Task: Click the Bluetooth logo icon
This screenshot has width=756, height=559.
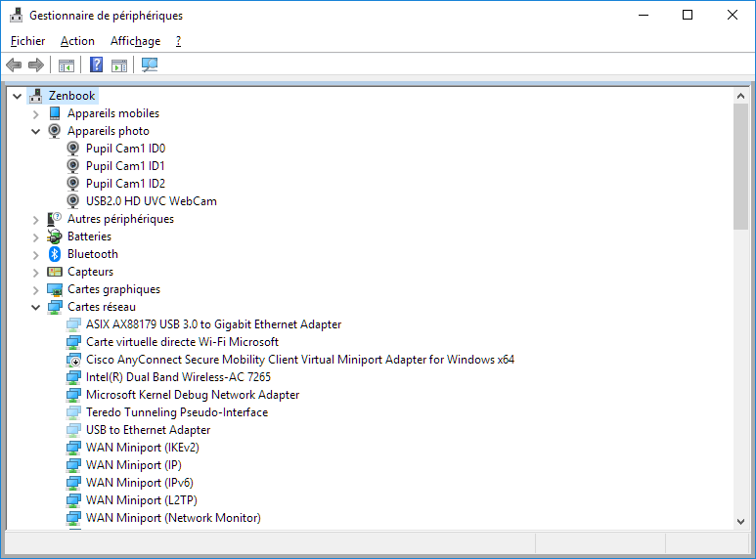Action: pos(55,254)
